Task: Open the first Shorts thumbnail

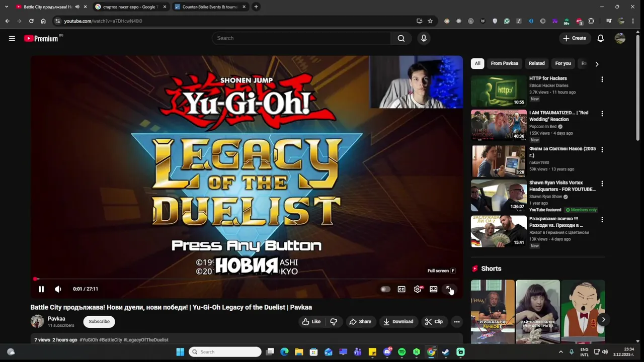Action: tap(493, 312)
